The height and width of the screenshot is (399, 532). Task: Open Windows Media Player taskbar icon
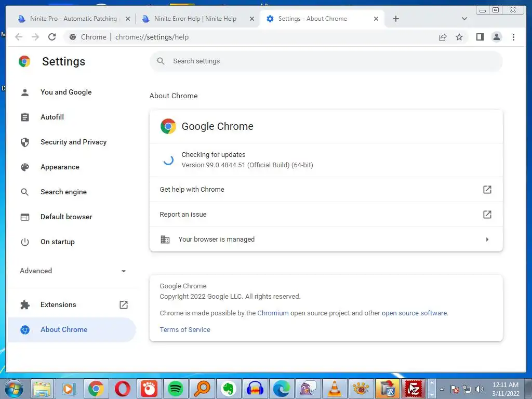(x=68, y=389)
